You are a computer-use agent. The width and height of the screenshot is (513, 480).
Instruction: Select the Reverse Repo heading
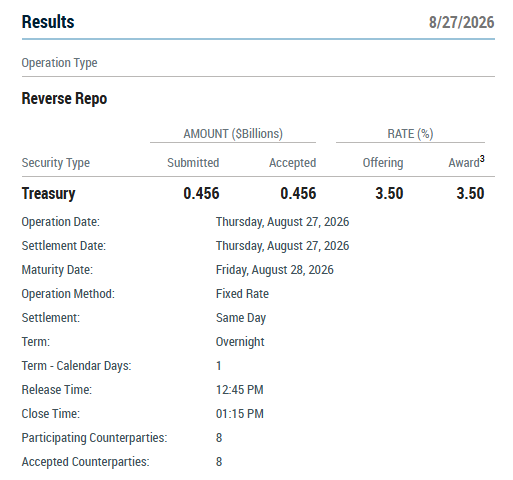64,99
